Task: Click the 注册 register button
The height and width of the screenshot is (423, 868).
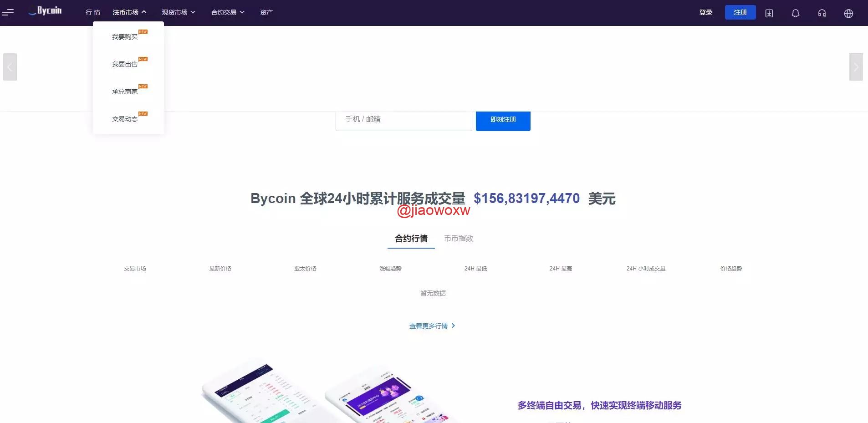Action: pos(740,12)
